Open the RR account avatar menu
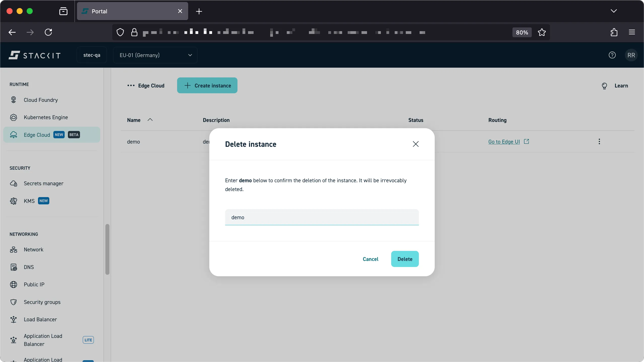Image resolution: width=644 pixels, height=362 pixels. pos(631,55)
